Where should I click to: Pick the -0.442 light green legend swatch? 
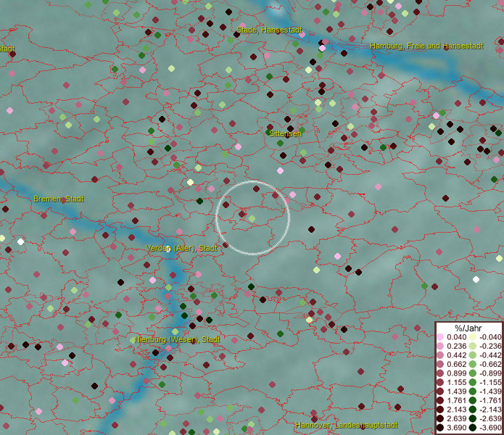pos(473,355)
